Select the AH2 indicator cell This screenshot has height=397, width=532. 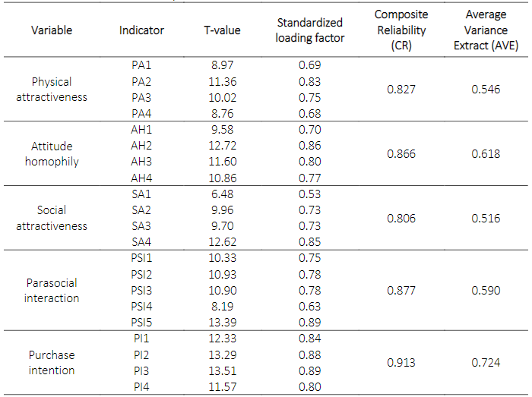pyautogui.click(x=141, y=146)
